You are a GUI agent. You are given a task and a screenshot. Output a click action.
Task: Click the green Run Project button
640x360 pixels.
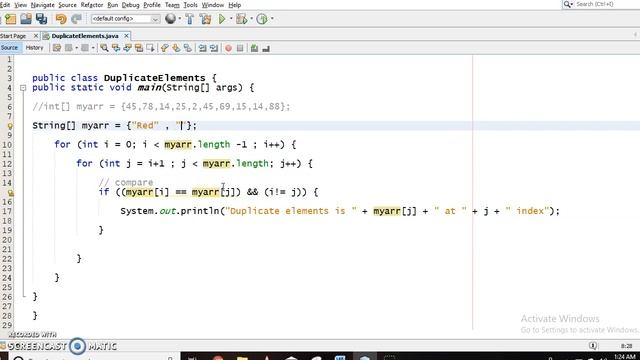pyautogui.click(x=222, y=19)
